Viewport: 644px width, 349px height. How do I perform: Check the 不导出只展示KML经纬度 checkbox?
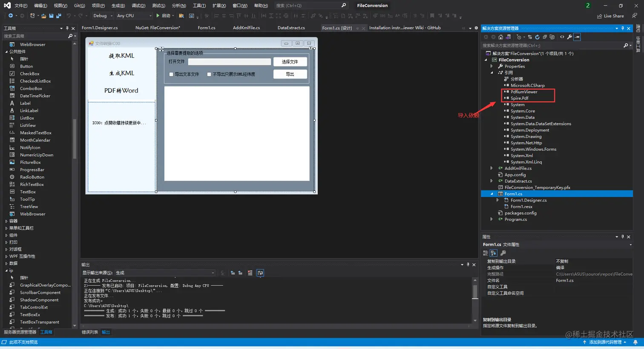(x=209, y=74)
